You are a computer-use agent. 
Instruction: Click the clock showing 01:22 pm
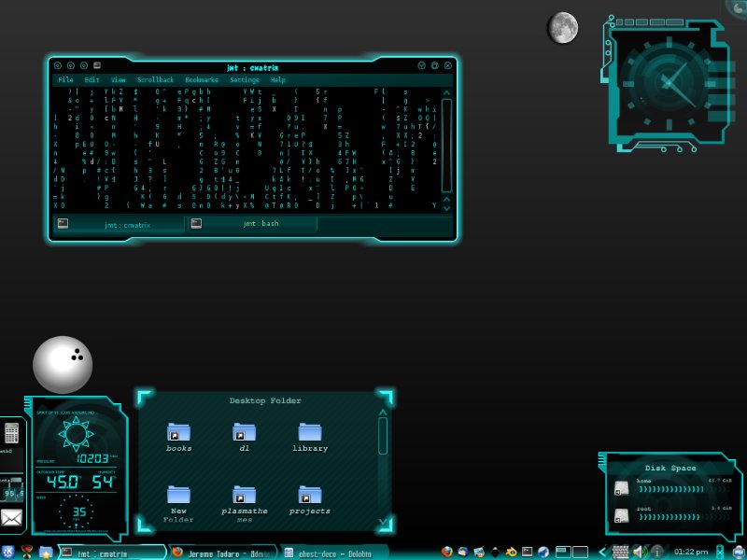tap(690, 552)
